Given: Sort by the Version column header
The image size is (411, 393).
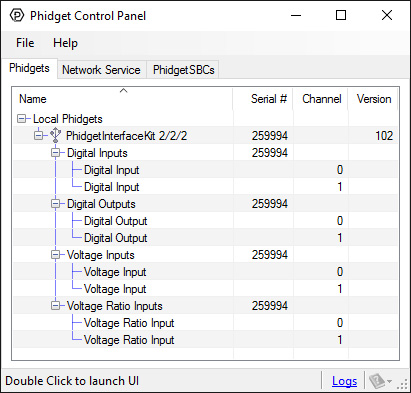Looking at the screenshot, I should point(373,99).
